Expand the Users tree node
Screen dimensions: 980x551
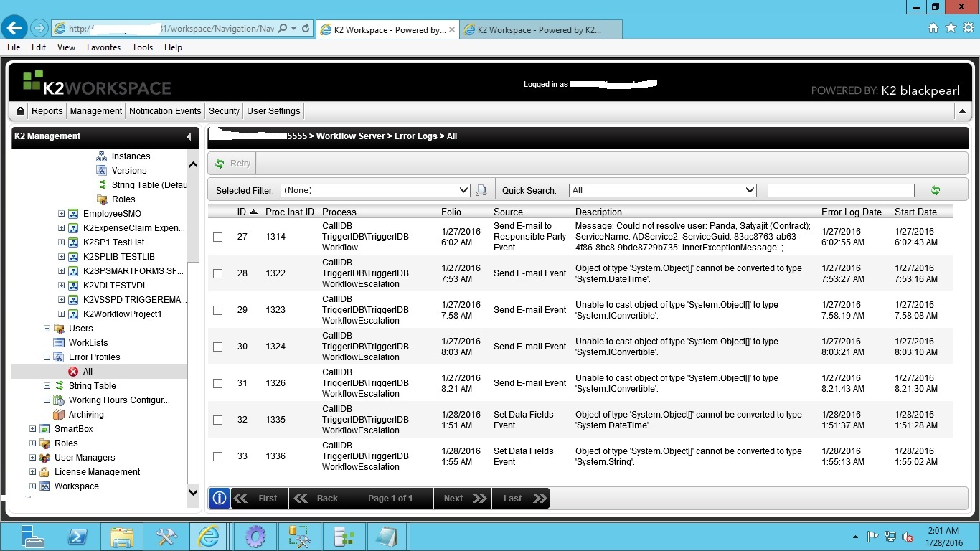47,329
